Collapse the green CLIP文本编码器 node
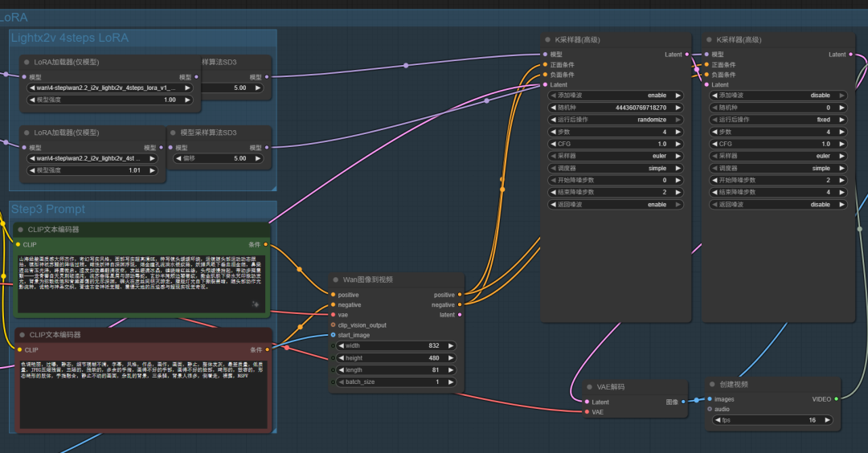This screenshot has height=453, width=868. coord(20,230)
